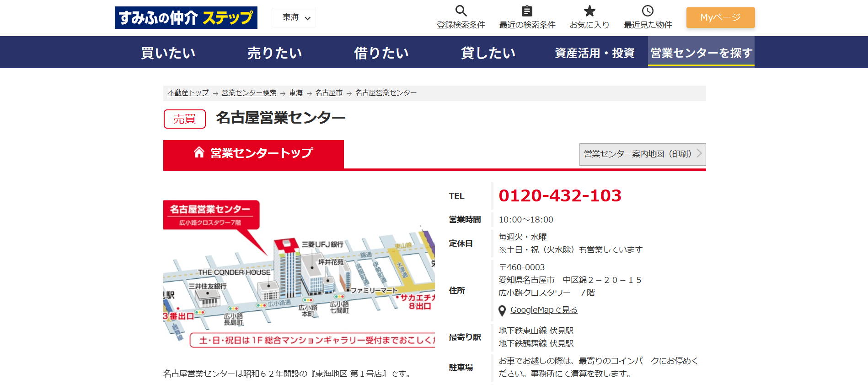The height and width of the screenshot is (385, 868).
Task: Click the star favorites icon
Action: (x=589, y=11)
